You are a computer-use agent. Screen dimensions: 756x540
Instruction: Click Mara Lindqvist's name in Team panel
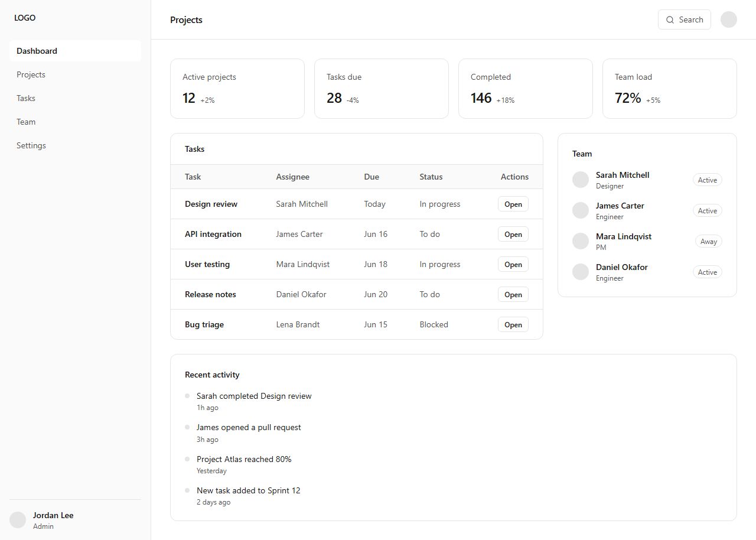point(624,236)
